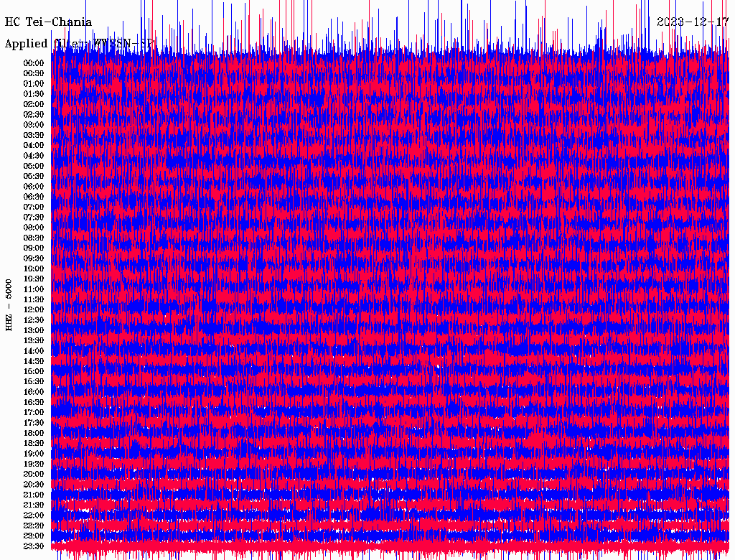
Task: Select the 10:00 time label
Action: [x=34, y=269]
